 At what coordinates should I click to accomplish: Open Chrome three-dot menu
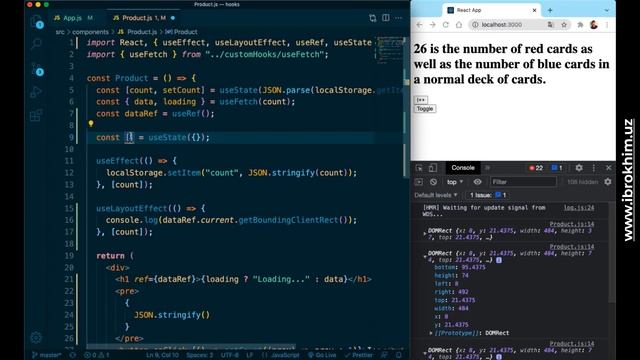coord(607,25)
